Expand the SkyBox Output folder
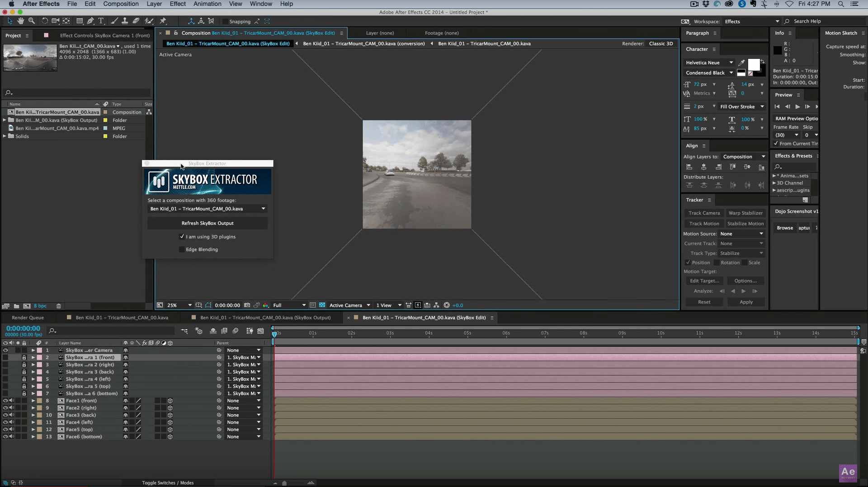The image size is (868, 487). (5, 120)
